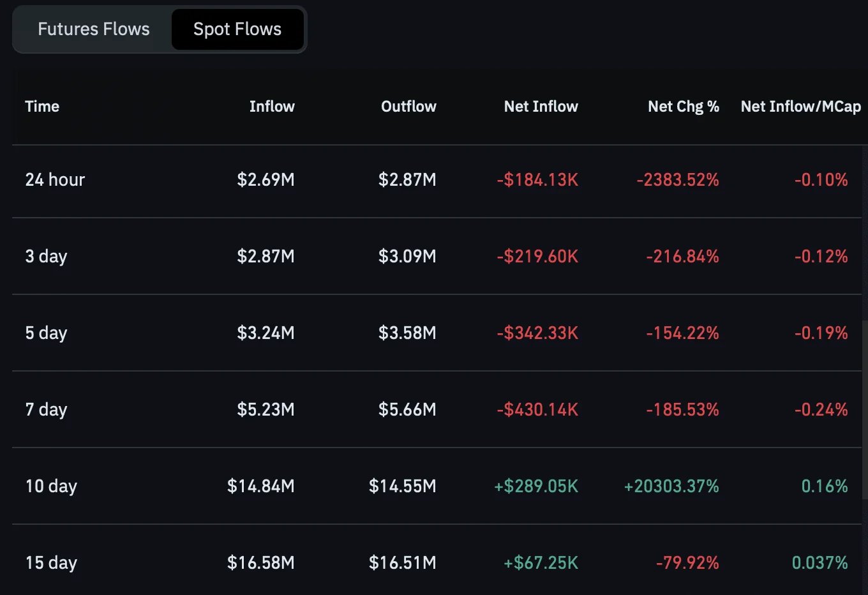This screenshot has height=595, width=868.
Task: Click the Inflow column header
Action: click(272, 107)
